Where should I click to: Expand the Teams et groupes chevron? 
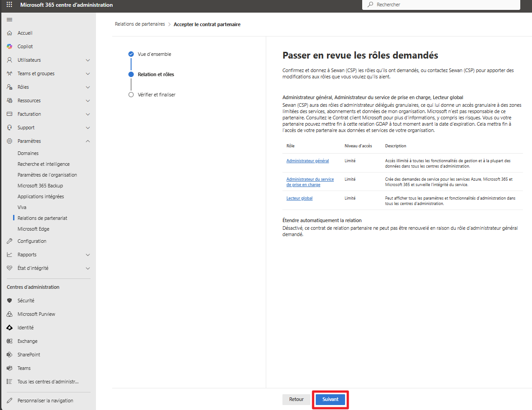coord(88,73)
